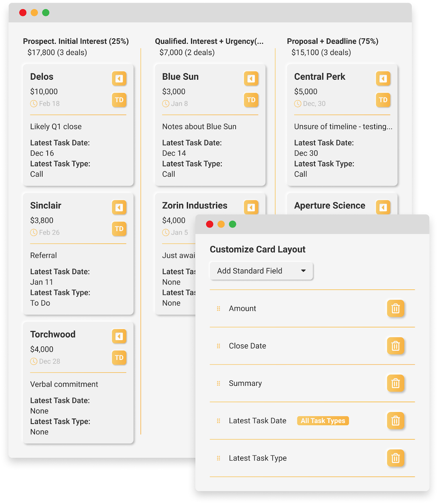Open the Aperture Science deal title
The width and height of the screenshot is (438, 504).
[x=330, y=205]
